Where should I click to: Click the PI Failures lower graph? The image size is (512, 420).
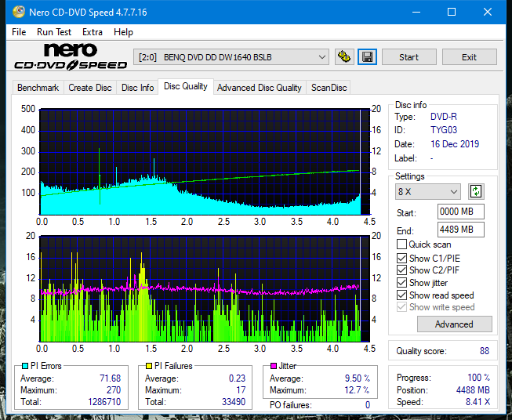pyautogui.click(x=205, y=288)
